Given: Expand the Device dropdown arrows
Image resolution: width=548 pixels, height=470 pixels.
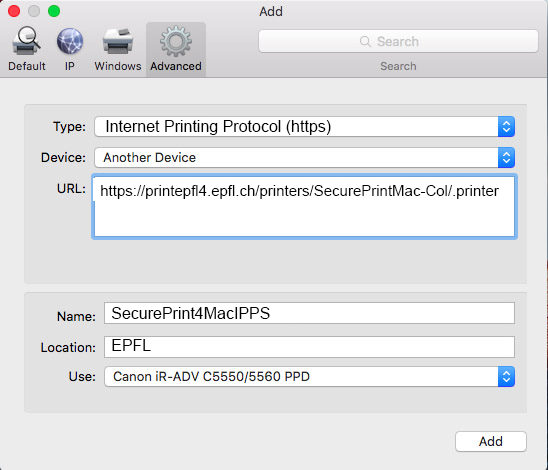Looking at the screenshot, I should tap(506, 158).
